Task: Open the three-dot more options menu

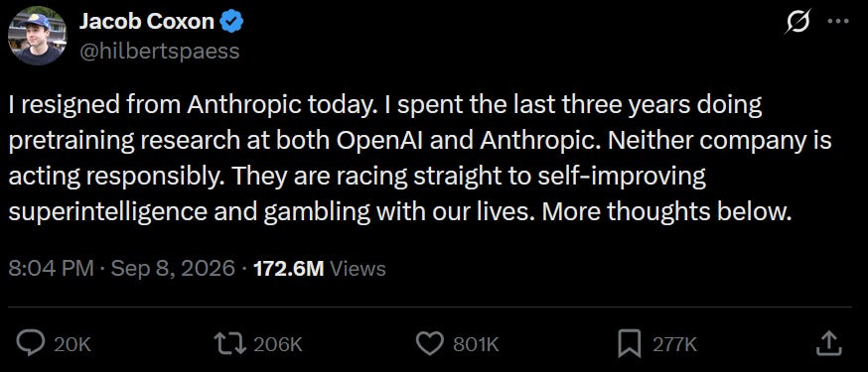Action: point(837,22)
